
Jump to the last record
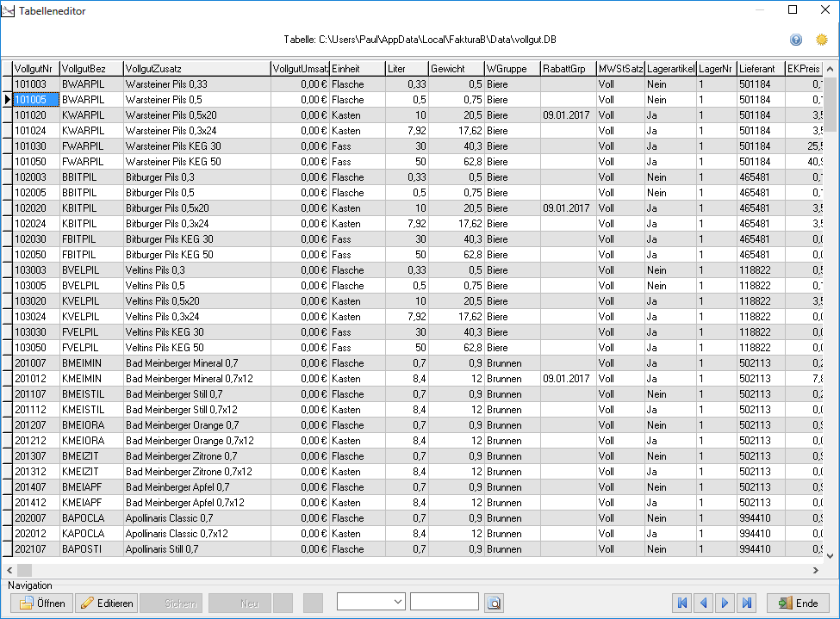tap(746, 603)
